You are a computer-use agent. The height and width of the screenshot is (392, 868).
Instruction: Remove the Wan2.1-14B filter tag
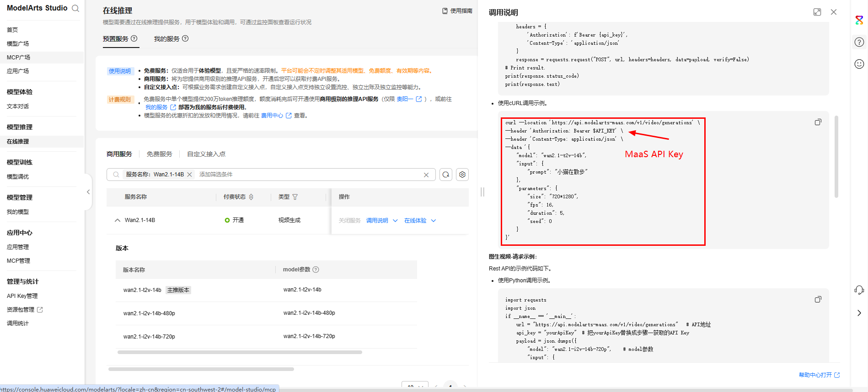click(189, 175)
